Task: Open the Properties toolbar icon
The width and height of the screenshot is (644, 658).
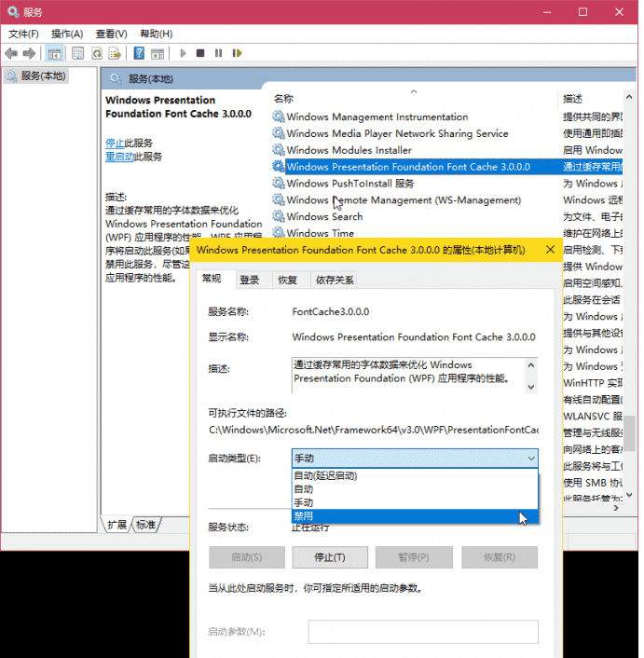Action: click(77, 53)
